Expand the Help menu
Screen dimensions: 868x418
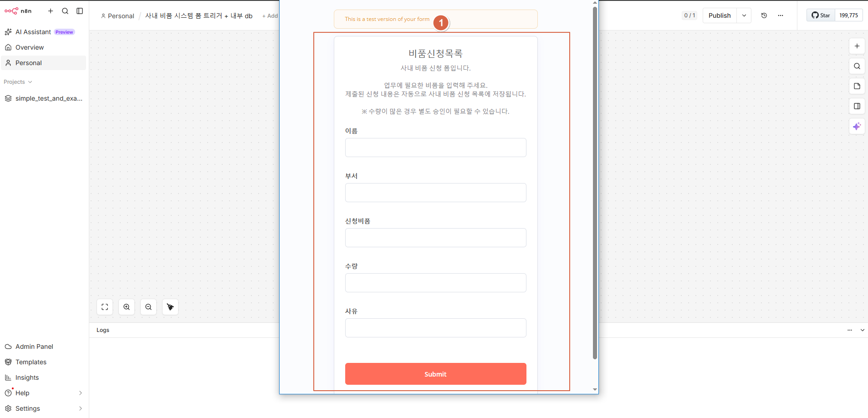44,393
